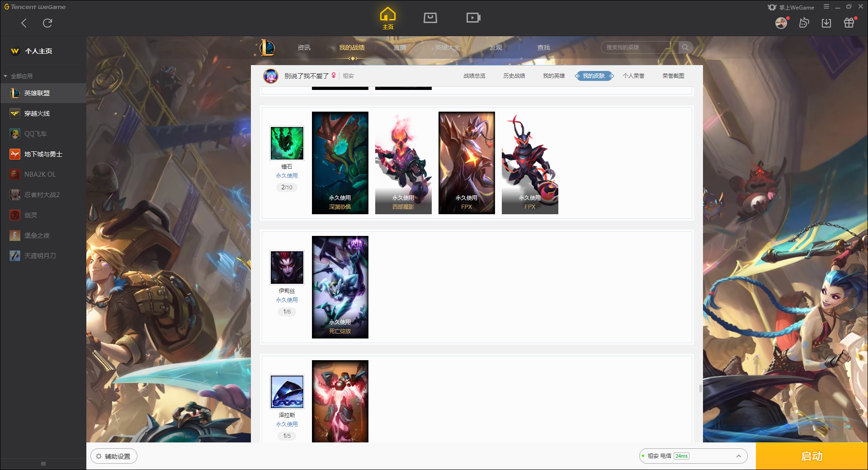
Task: Focus the hero search input field
Action: tap(640, 47)
